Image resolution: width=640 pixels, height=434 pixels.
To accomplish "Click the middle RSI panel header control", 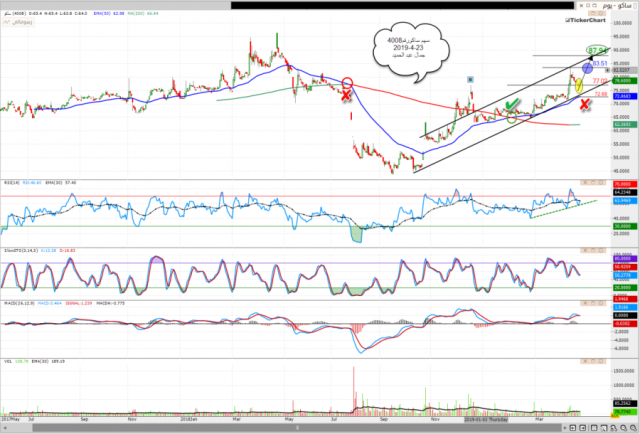I will pyautogui.click(x=593, y=183).
